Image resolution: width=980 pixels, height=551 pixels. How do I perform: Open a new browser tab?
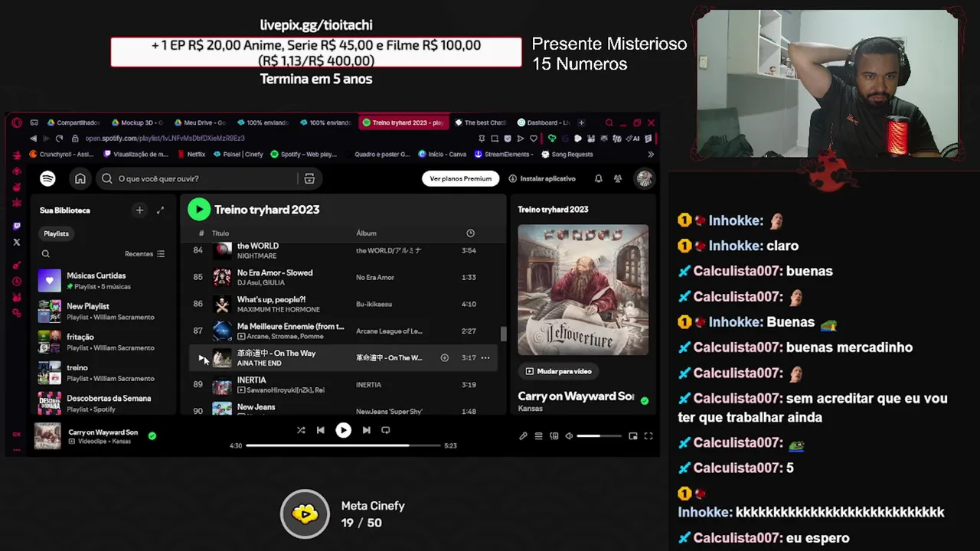coord(581,122)
